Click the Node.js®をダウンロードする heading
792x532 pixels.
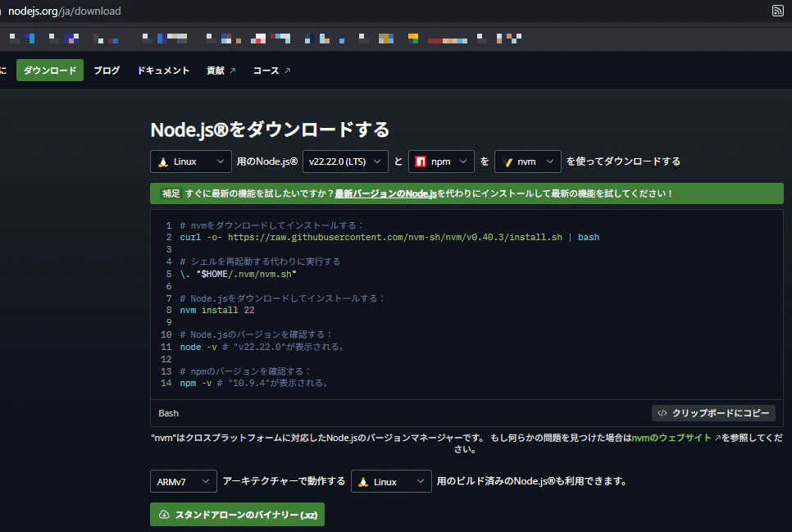pos(270,130)
